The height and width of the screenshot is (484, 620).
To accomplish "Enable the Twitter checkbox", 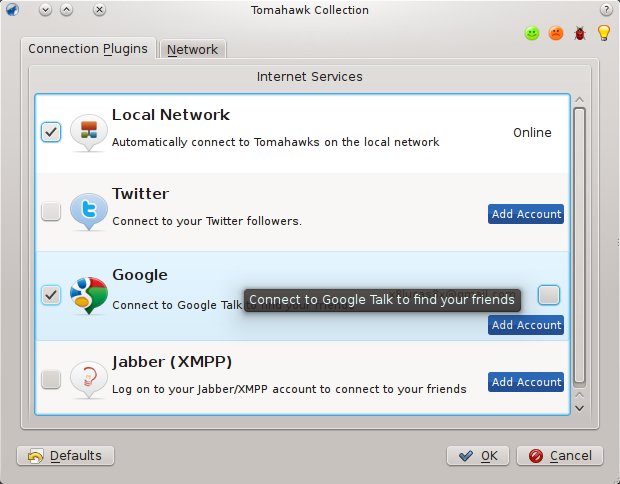I will tap(51, 211).
